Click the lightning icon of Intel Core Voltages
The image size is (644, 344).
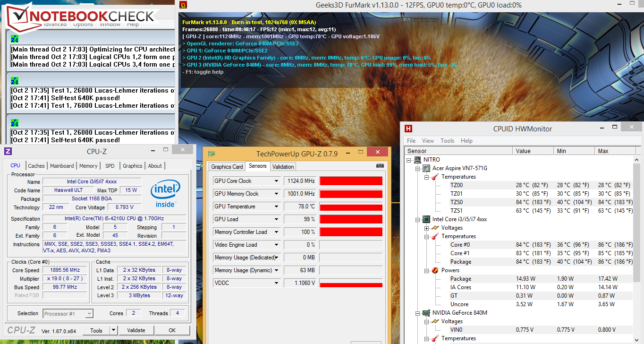coord(435,228)
